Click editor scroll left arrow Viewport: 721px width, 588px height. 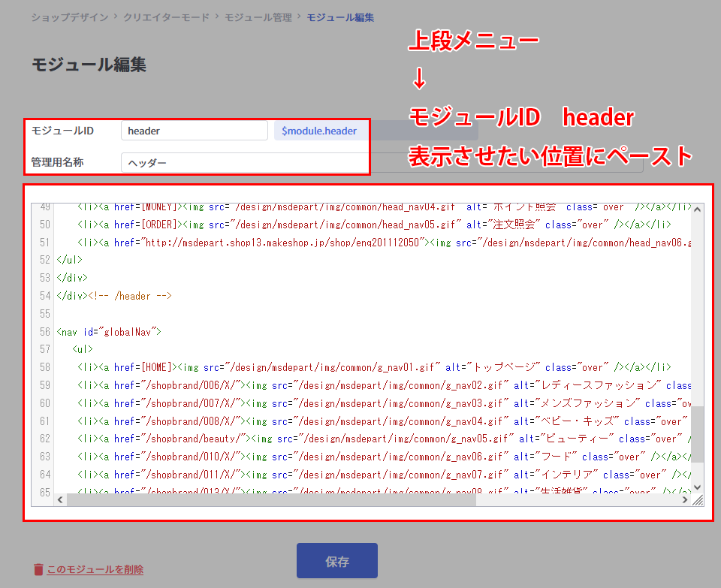[x=60, y=499]
